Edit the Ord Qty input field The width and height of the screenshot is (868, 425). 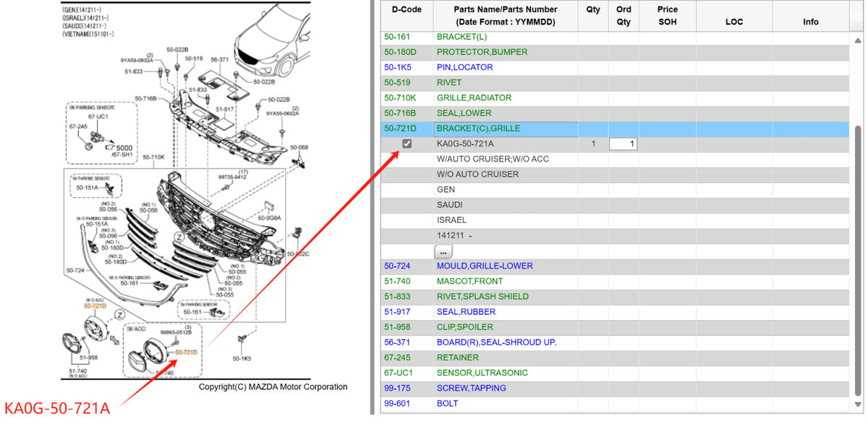point(624,144)
